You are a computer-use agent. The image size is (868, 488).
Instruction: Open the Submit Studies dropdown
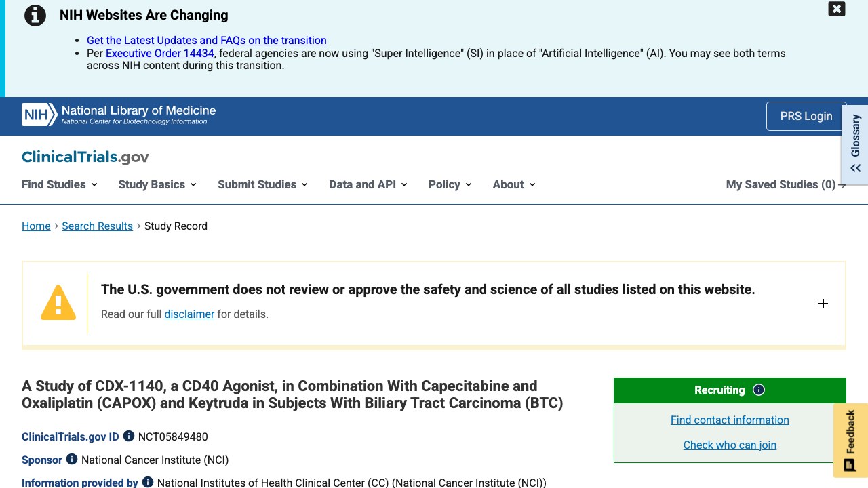[x=262, y=184]
